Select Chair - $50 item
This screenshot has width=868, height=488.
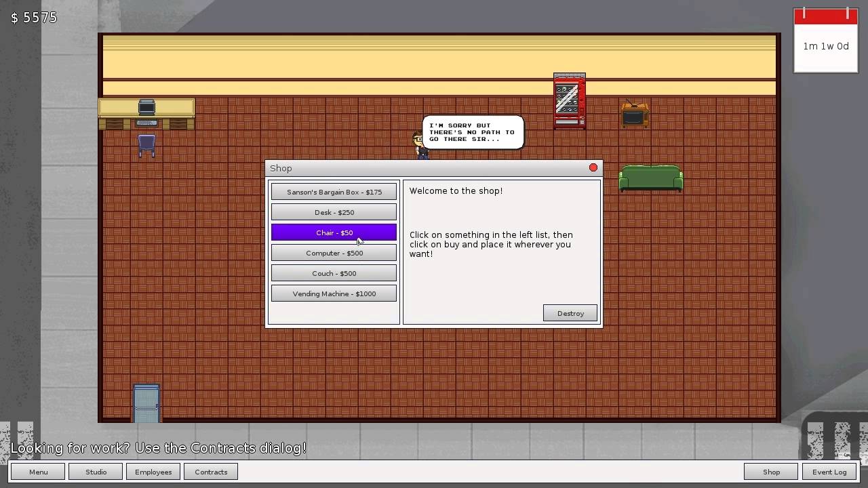tap(334, 232)
